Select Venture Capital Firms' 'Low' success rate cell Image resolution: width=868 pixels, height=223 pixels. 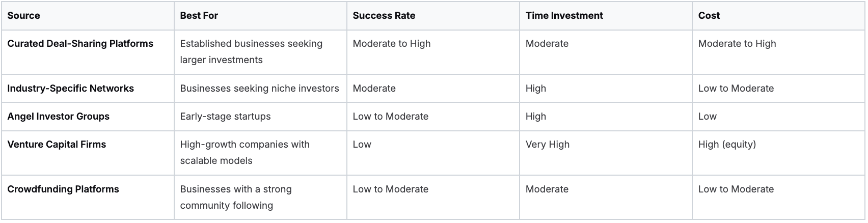362,145
